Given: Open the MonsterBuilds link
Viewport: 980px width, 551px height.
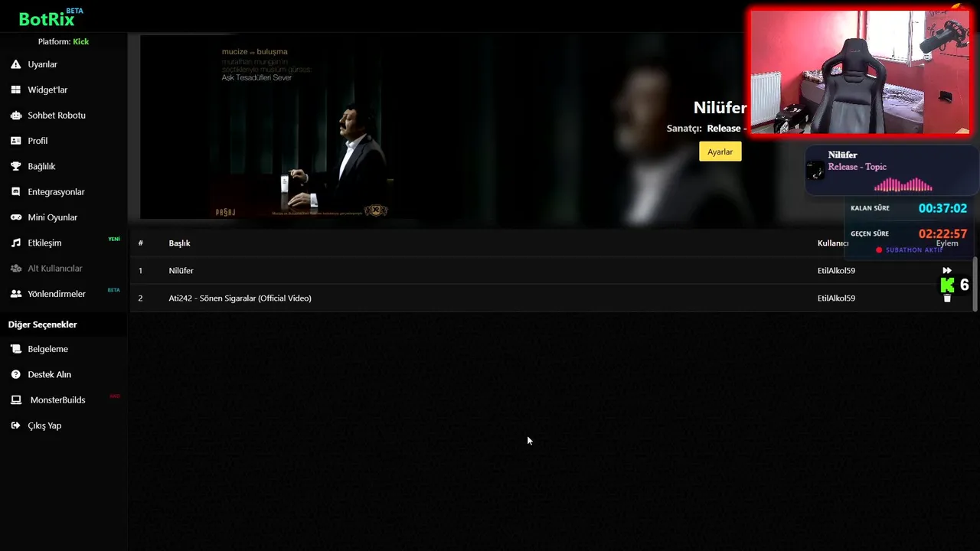Looking at the screenshot, I should point(57,400).
